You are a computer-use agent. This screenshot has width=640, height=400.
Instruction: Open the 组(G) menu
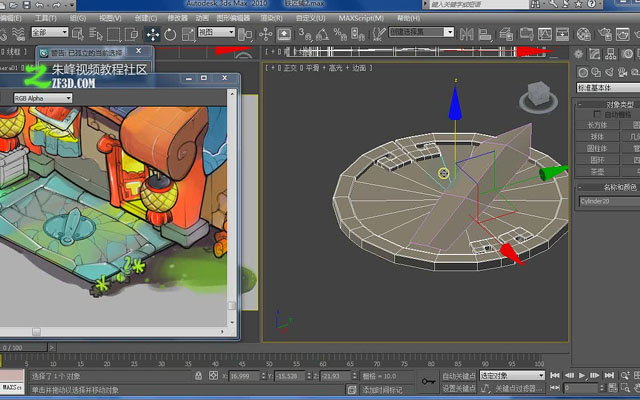click(x=78, y=18)
